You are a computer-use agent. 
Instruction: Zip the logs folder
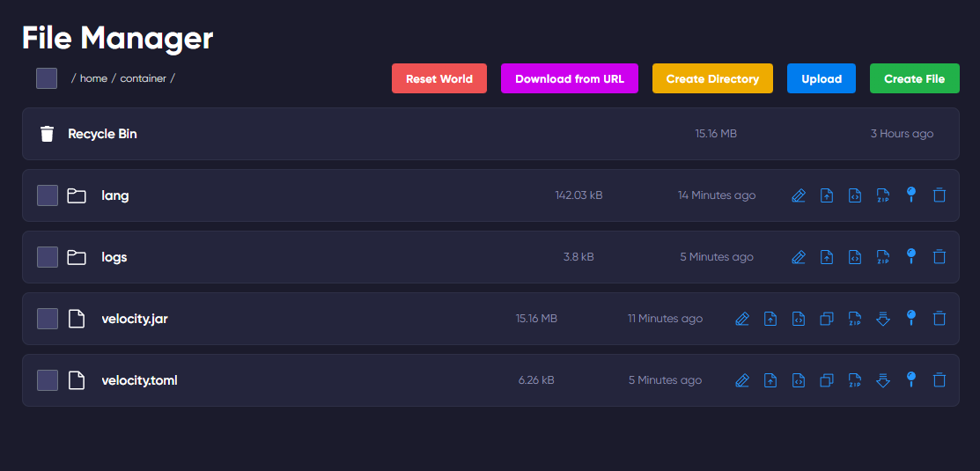tap(883, 257)
